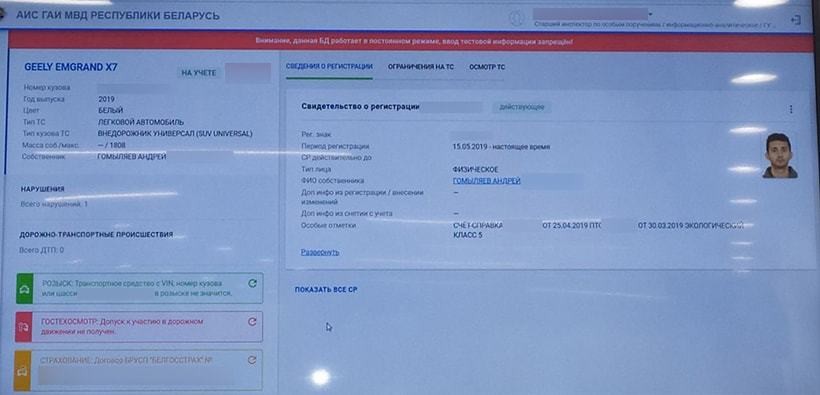
Task: Click the действующее status badge
Action: 521,107
